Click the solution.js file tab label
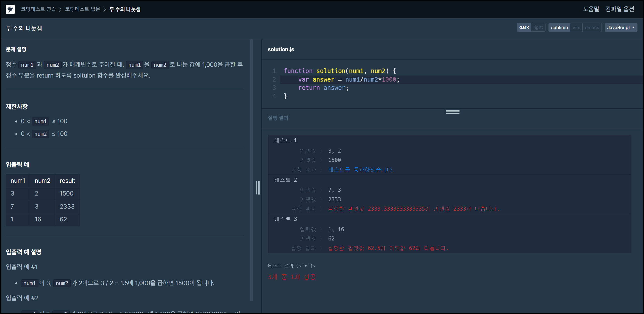The image size is (644, 314). (281, 49)
